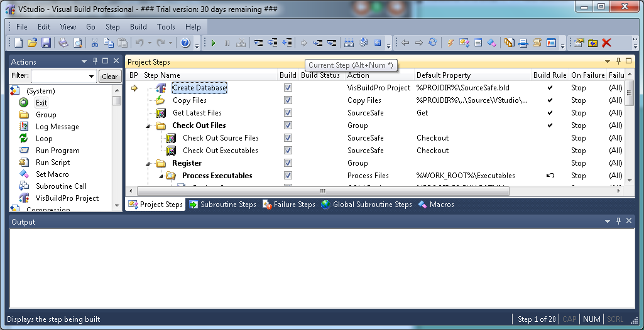Save the project with the floppy disk icon

coord(46,43)
